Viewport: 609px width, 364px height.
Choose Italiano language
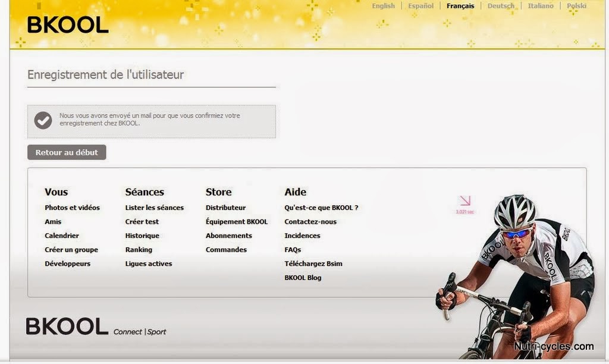pos(540,6)
